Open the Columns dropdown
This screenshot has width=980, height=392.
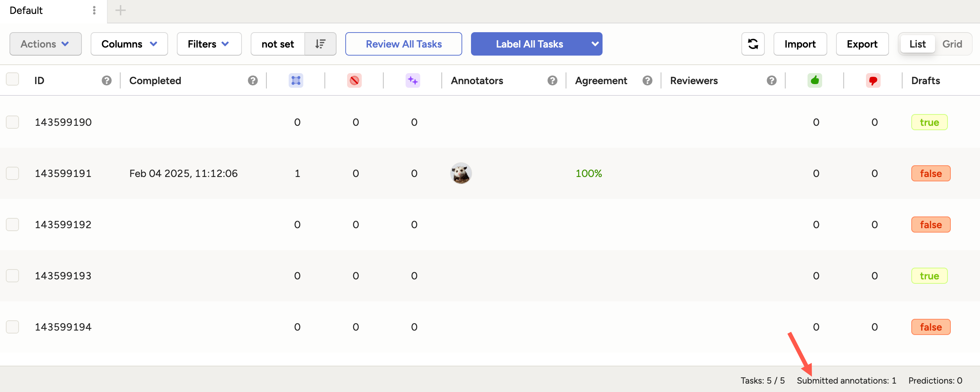coord(129,44)
